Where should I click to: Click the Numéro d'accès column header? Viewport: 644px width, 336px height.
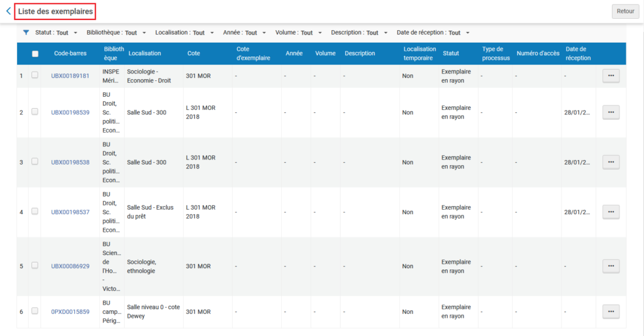tap(538, 53)
